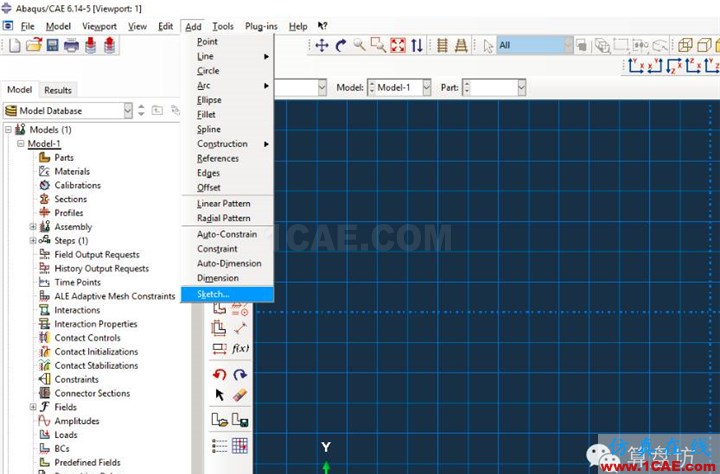
Task: Select the Pan View tool
Action: (321, 45)
